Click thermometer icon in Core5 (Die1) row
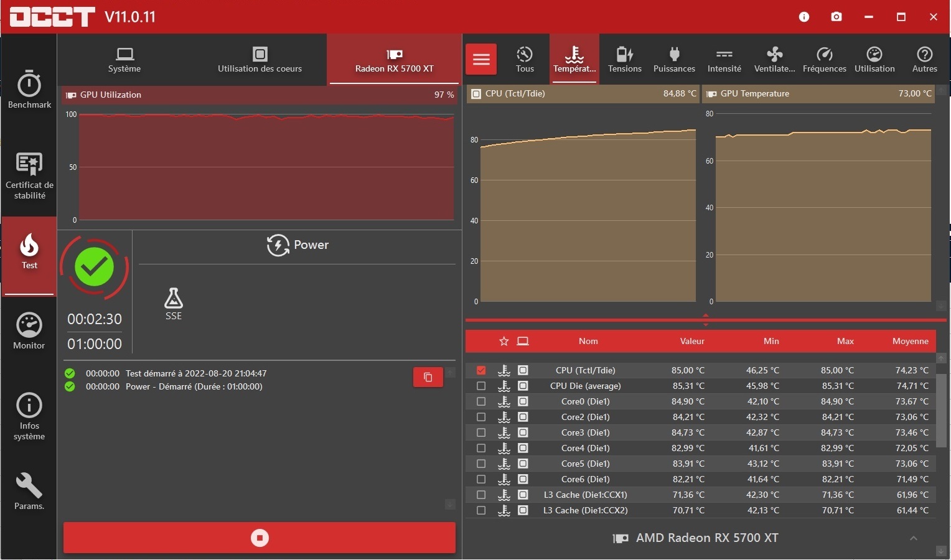 504,464
